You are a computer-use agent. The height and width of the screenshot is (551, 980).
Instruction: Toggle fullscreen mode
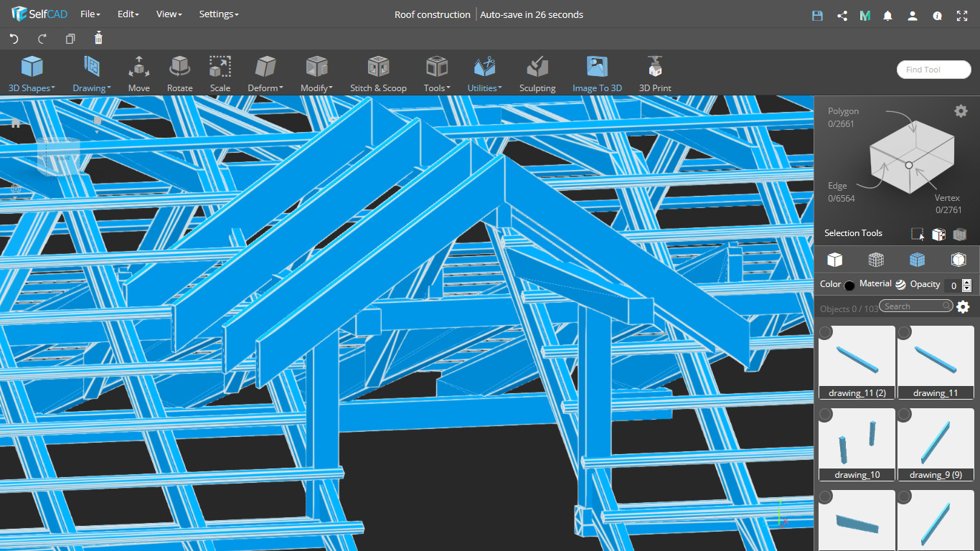[x=962, y=15]
